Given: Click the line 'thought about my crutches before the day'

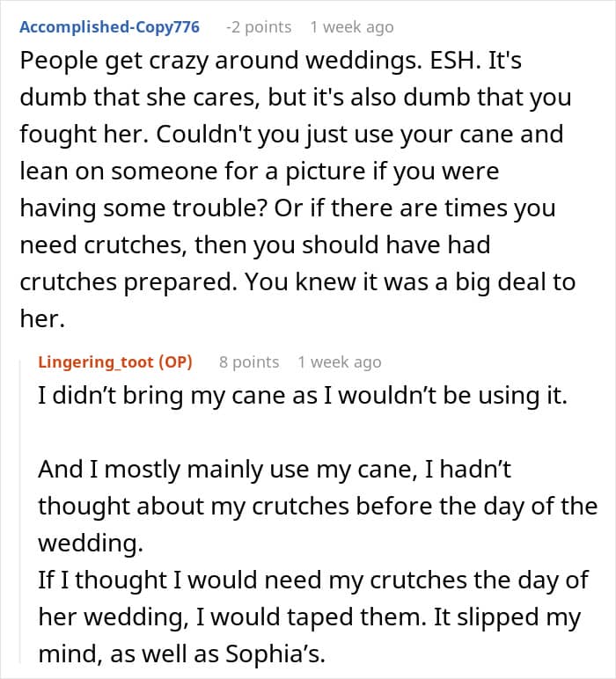Looking at the screenshot, I should click(318, 507).
